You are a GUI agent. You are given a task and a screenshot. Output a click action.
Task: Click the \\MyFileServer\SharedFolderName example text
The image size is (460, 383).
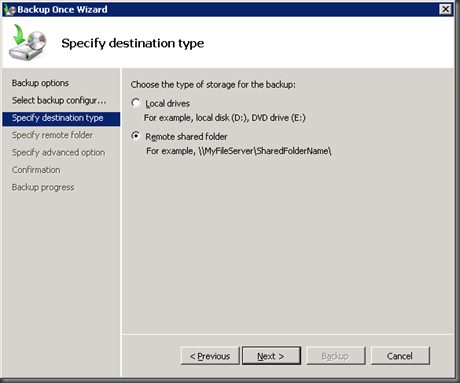coord(239,151)
